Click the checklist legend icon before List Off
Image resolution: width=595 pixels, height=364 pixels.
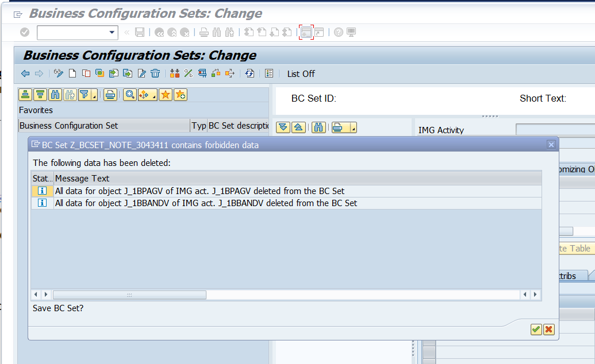point(269,73)
